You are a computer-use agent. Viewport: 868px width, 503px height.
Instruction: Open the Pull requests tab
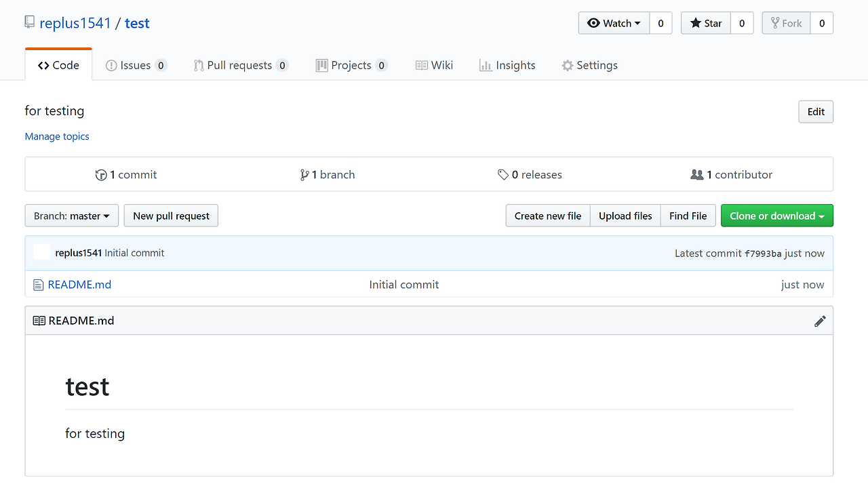(x=241, y=65)
